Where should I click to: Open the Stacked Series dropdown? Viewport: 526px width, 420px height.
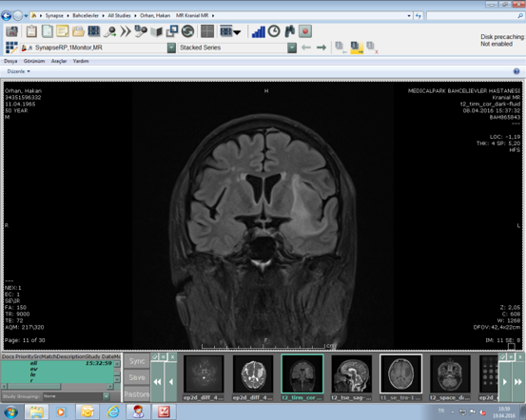(x=292, y=48)
